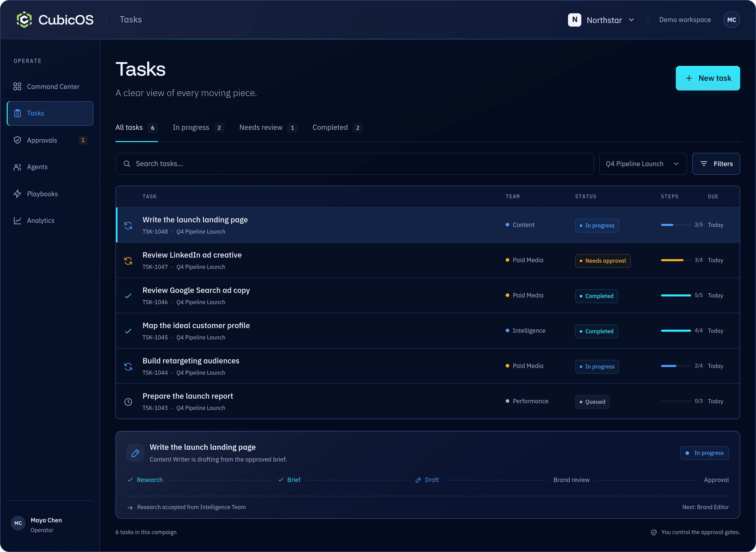Click Next: Brand Editor text
Image resolution: width=756 pixels, height=552 pixels.
[706, 507]
